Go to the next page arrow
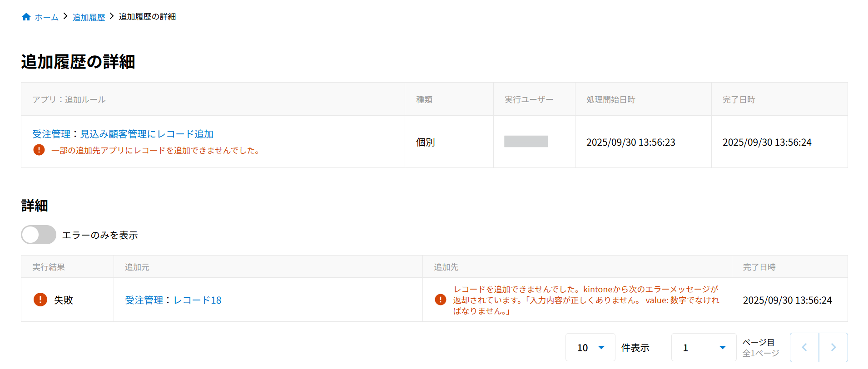This screenshot has height=369, width=868. 833,347
